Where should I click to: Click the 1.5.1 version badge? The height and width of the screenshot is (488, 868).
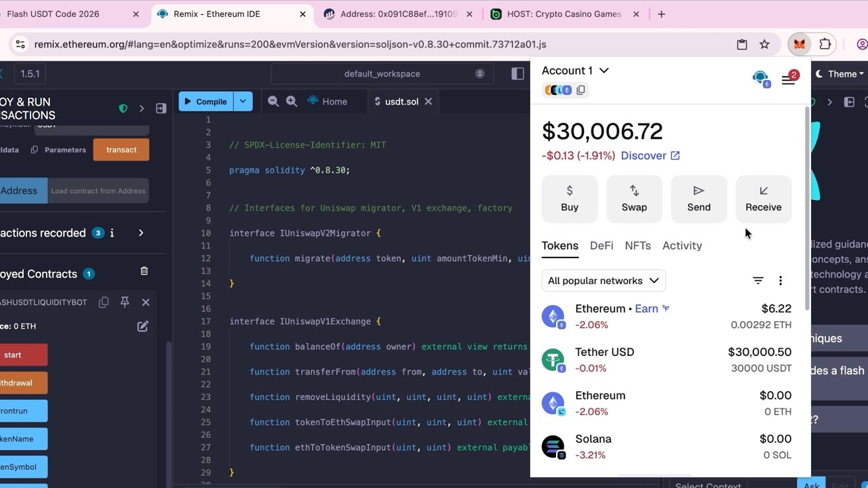[30, 74]
